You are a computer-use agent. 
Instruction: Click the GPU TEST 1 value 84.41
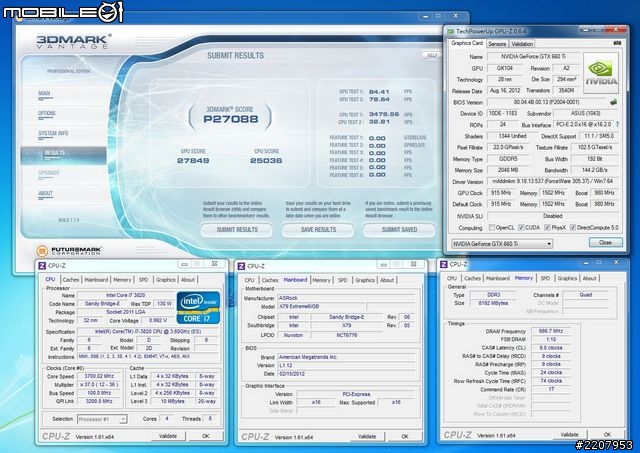pos(379,92)
